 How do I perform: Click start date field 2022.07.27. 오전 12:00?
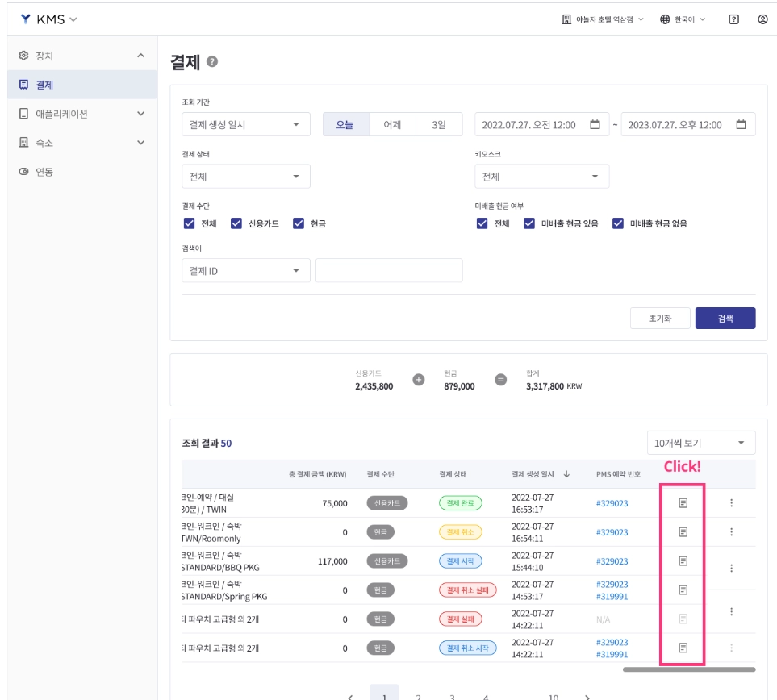tap(541, 124)
